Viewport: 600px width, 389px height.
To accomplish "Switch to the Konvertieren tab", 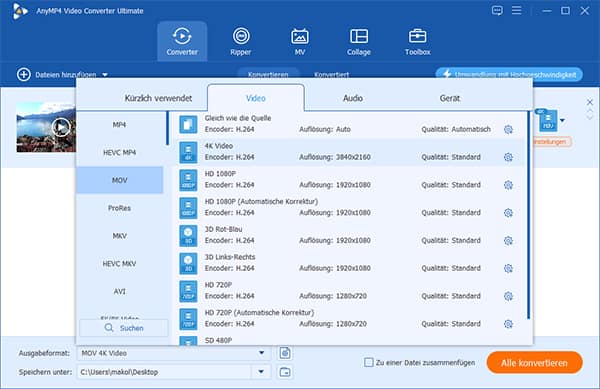I will coord(268,74).
